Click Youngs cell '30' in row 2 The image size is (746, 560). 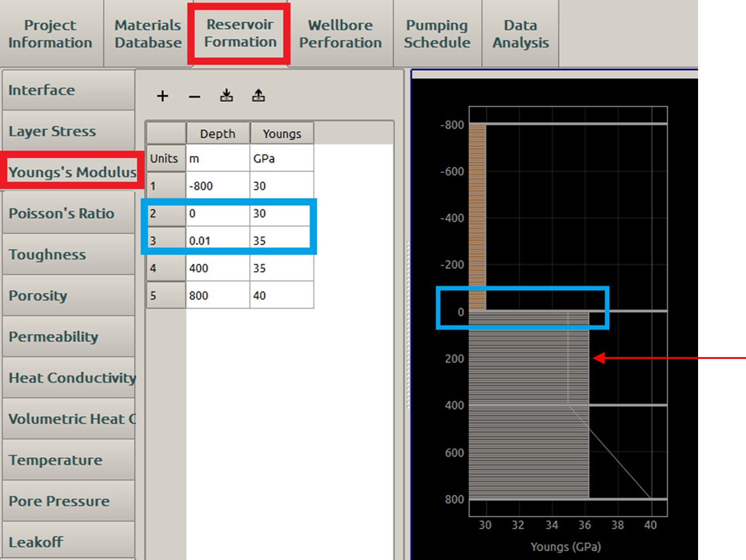[x=282, y=213]
